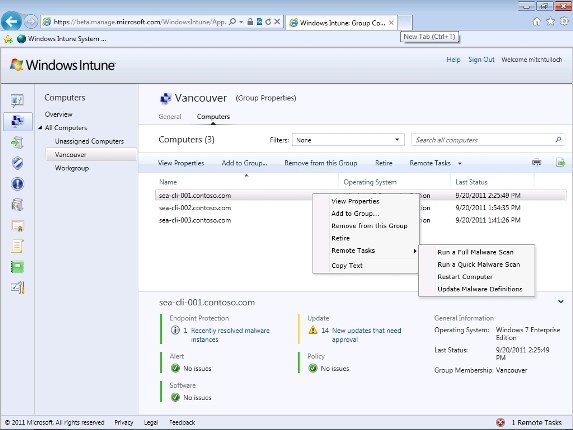
Task: Select Restart Computer from submenu
Action: point(465,277)
